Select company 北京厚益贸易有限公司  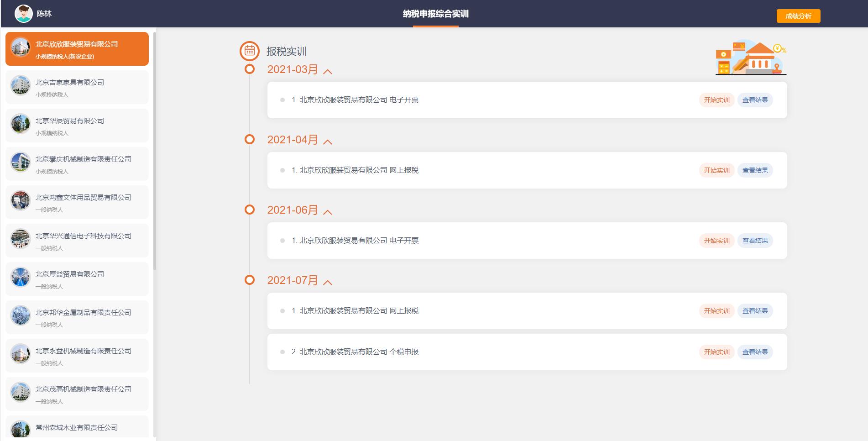coord(77,279)
